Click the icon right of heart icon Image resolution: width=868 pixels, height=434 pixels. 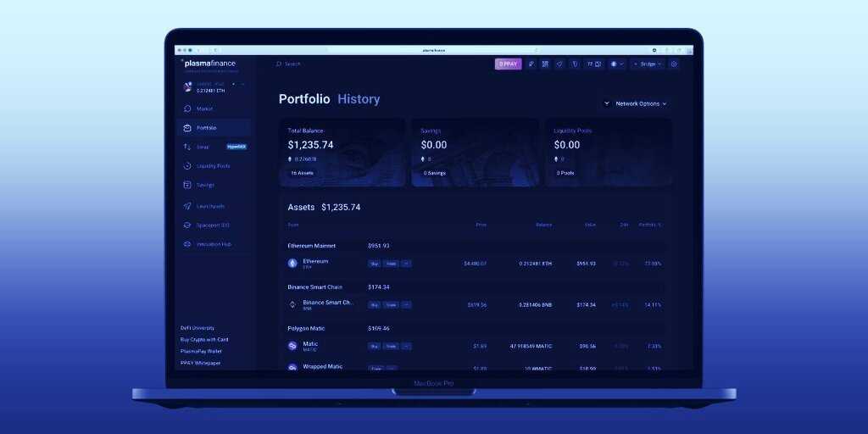pyautogui.click(x=575, y=64)
